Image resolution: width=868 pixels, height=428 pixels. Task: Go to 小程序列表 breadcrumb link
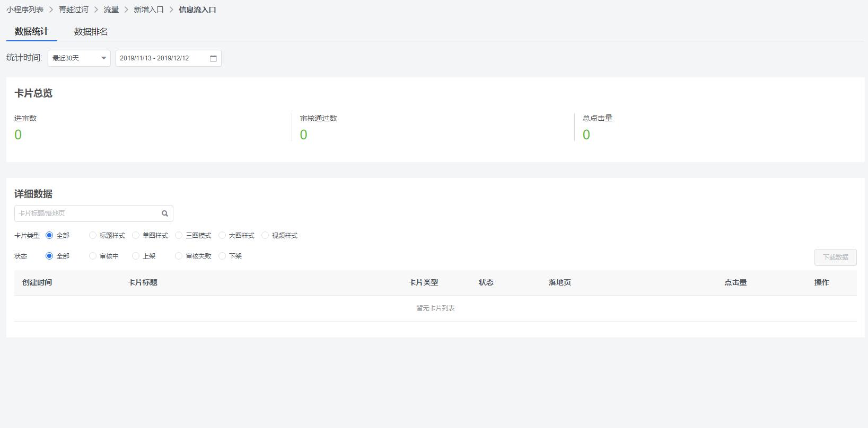tap(25, 10)
